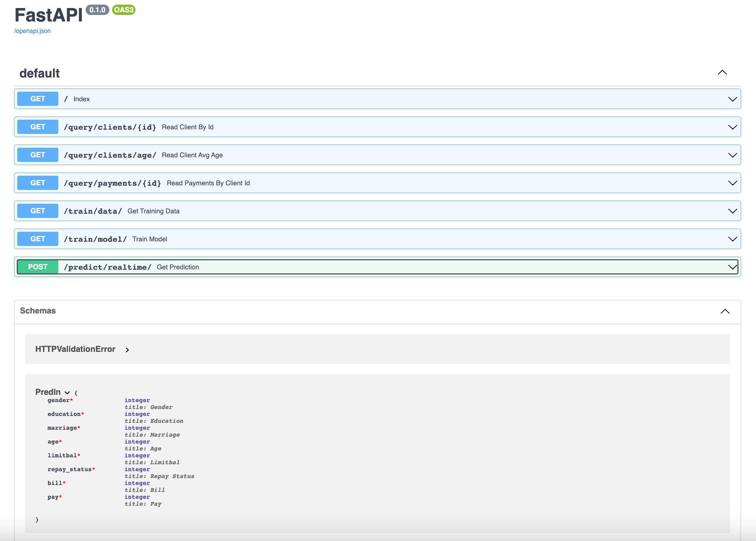Image resolution: width=756 pixels, height=541 pixels.
Task: Click the GET badge on the Index endpoint
Action: [x=37, y=99]
